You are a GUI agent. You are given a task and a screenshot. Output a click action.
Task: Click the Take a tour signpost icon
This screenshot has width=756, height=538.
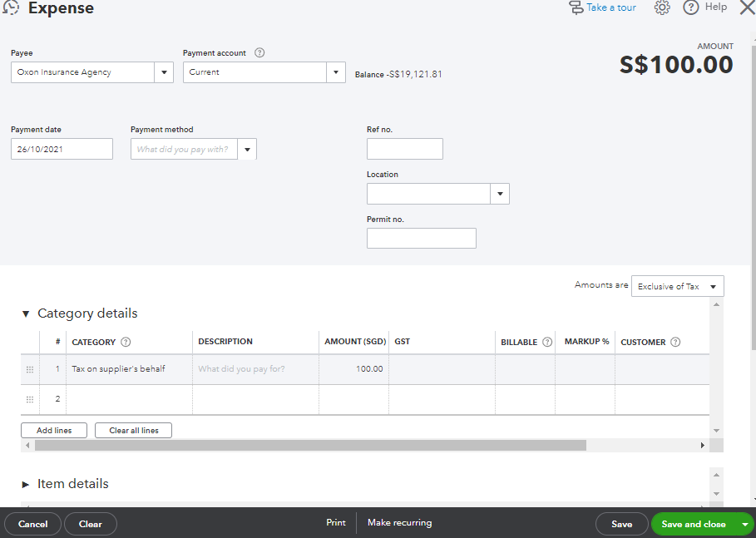tap(576, 7)
